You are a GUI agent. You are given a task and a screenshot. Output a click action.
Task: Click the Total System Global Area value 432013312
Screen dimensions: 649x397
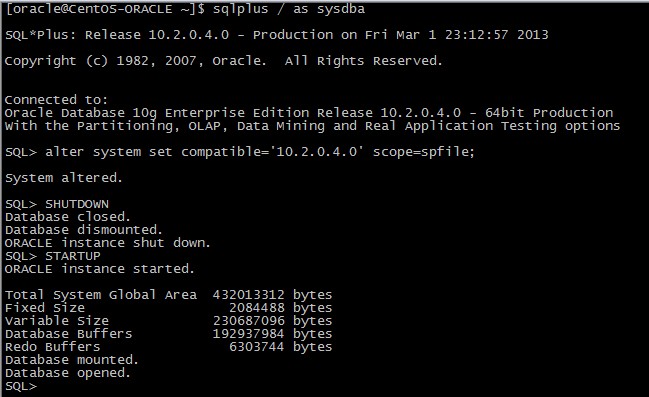tap(248, 295)
